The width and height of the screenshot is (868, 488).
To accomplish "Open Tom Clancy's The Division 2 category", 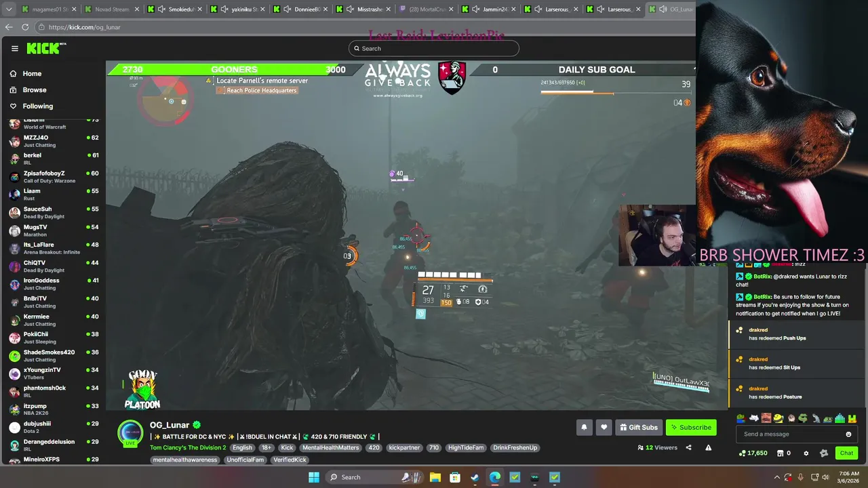I will (188, 447).
